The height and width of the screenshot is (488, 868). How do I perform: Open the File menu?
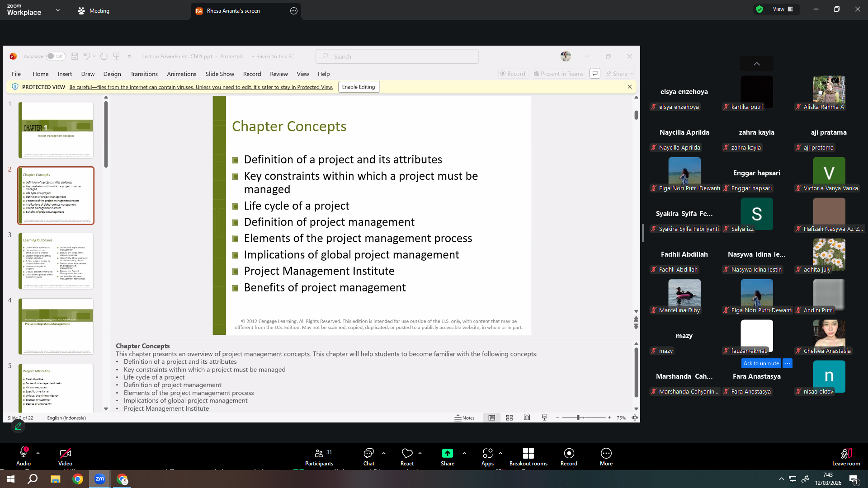16,74
